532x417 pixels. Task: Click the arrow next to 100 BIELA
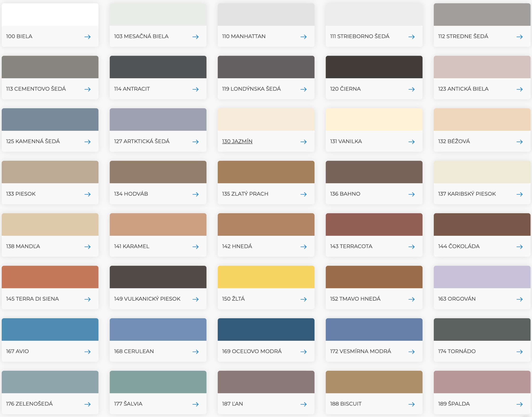point(88,37)
